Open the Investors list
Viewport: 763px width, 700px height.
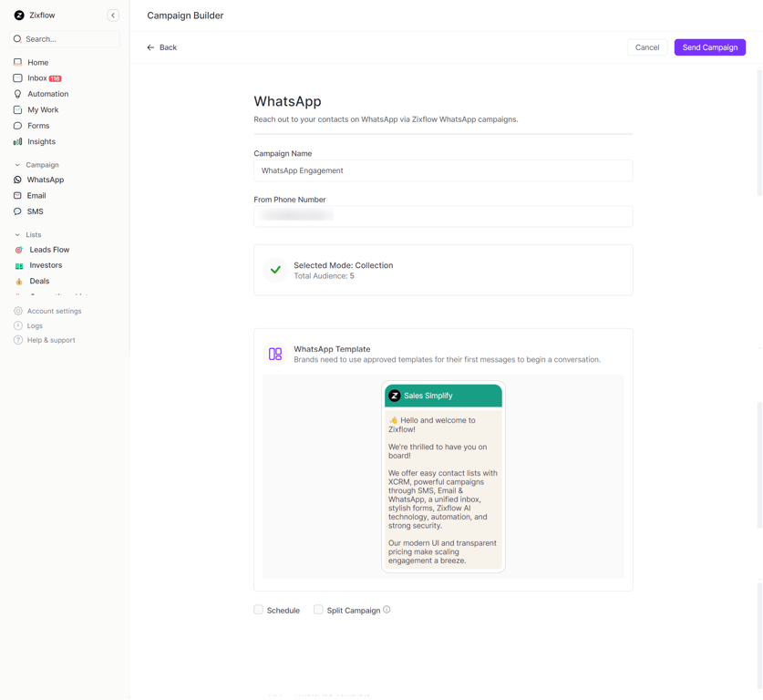(x=44, y=264)
